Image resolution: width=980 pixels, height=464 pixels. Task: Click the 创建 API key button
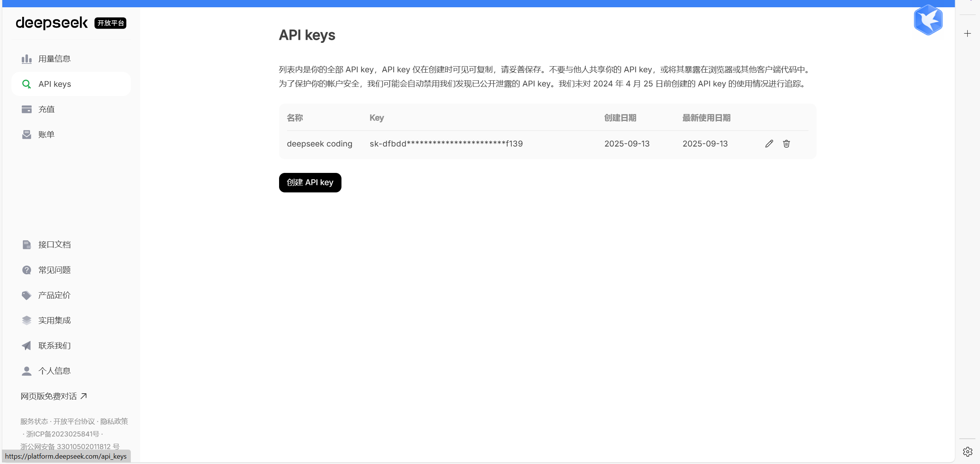[x=310, y=182]
